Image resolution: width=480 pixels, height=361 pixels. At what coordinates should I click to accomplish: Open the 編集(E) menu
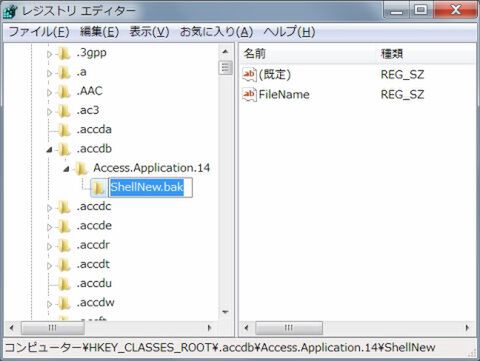point(99,32)
